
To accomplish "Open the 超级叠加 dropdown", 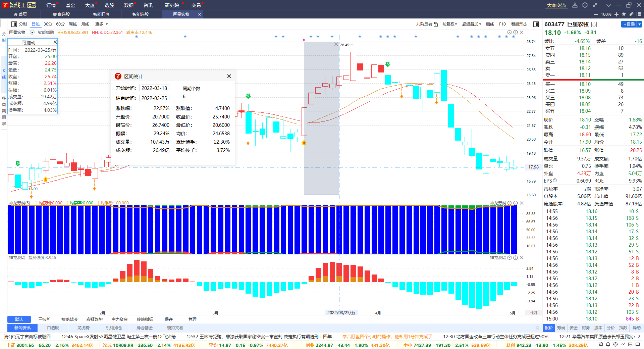I will [472, 24].
